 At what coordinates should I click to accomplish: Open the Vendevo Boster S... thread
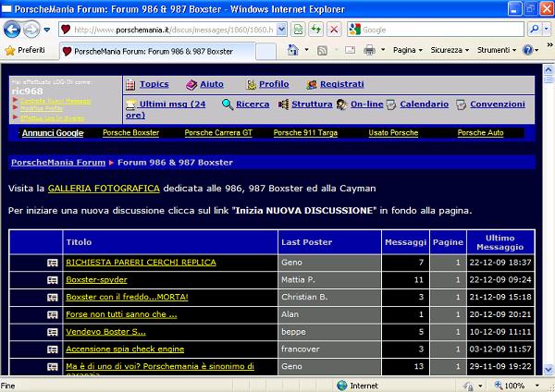105,332
